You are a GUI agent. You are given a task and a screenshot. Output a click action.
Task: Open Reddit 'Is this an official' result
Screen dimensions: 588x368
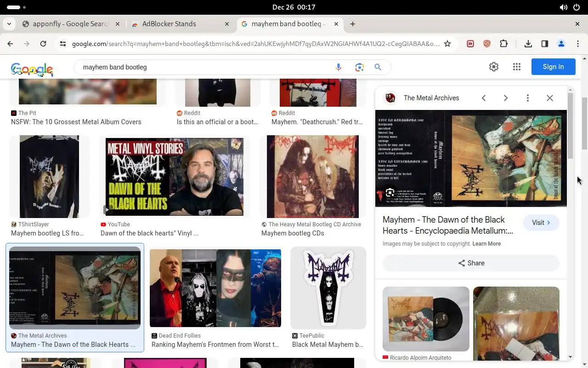click(217, 122)
